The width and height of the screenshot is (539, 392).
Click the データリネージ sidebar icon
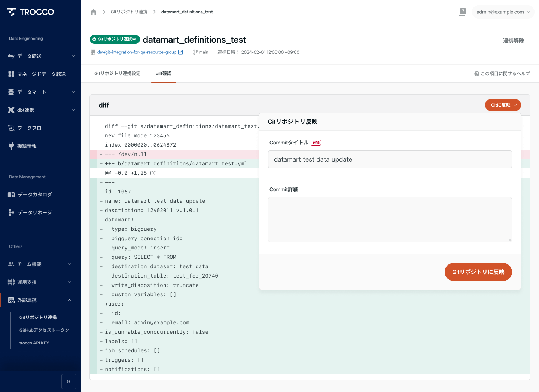tap(11, 212)
